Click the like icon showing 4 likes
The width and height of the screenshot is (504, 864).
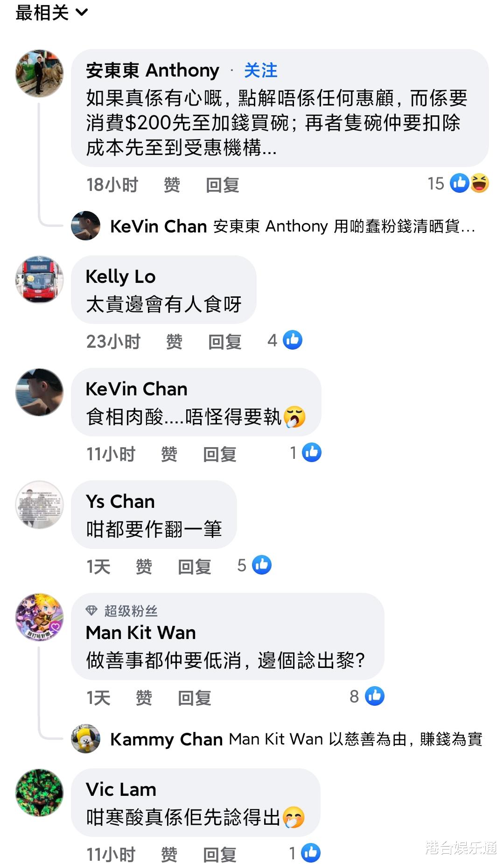(x=293, y=340)
